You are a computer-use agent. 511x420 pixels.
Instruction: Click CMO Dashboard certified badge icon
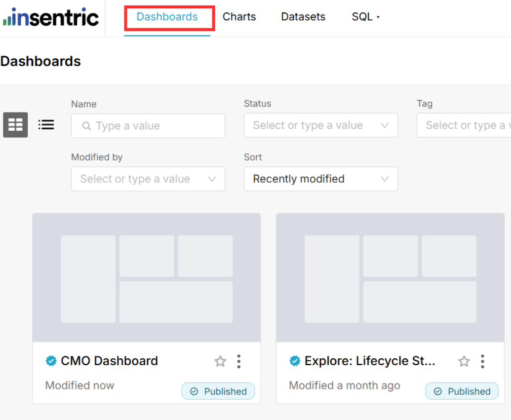coord(51,361)
